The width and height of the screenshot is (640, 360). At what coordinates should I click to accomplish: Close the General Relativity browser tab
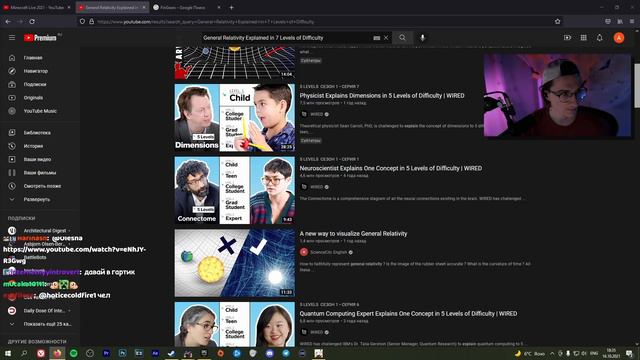(x=144, y=7)
